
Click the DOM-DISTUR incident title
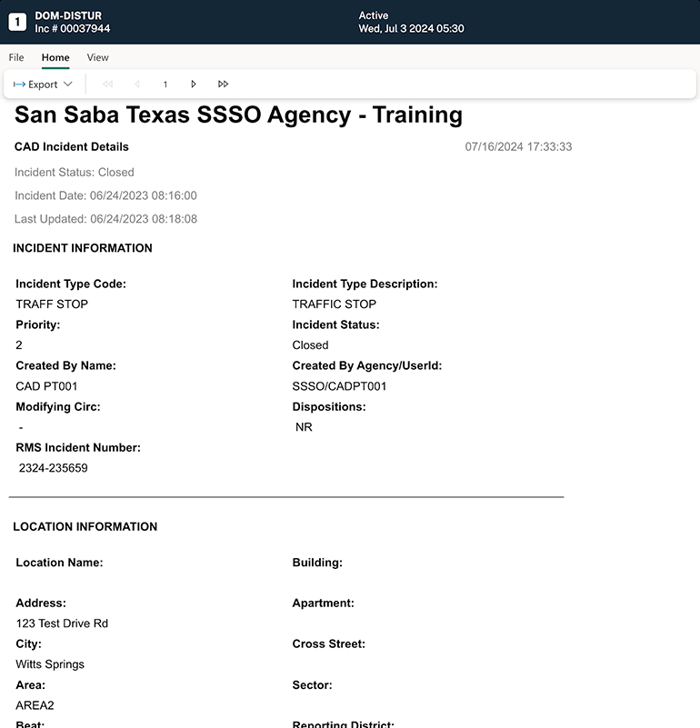point(68,15)
